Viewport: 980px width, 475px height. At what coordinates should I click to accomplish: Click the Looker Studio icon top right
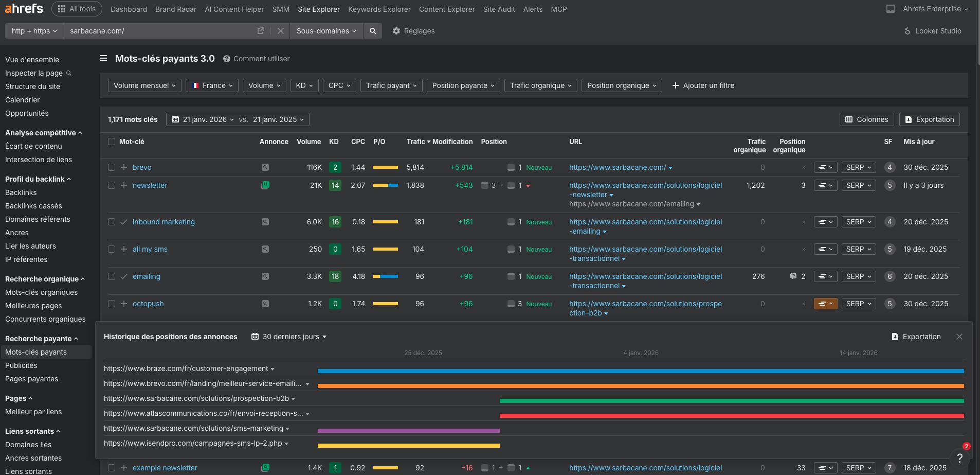(x=907, y=31)
